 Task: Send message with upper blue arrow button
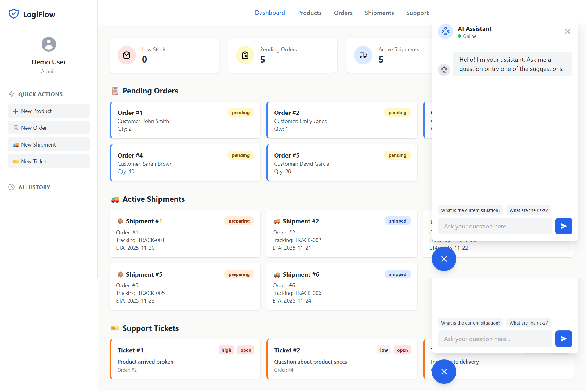tap(563, 226)
